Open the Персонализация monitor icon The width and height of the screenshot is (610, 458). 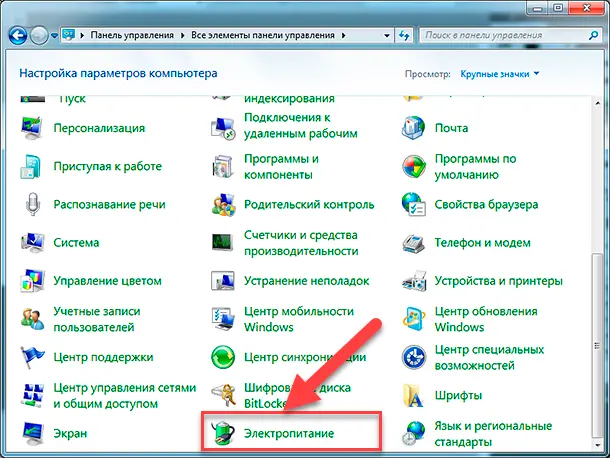coord(32,128)
